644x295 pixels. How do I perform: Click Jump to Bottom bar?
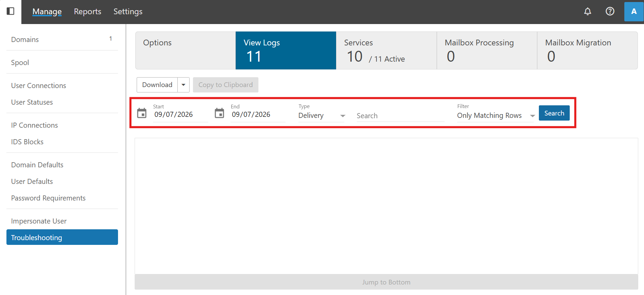(386, 282)
